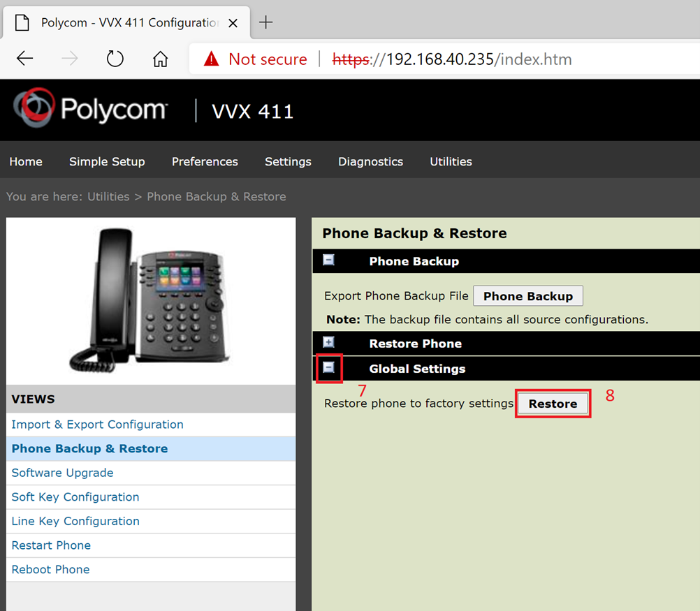Viewport: 700px width, 611px height.
Task: Click the Not secure warning icon
Action: tap(211, 59)
